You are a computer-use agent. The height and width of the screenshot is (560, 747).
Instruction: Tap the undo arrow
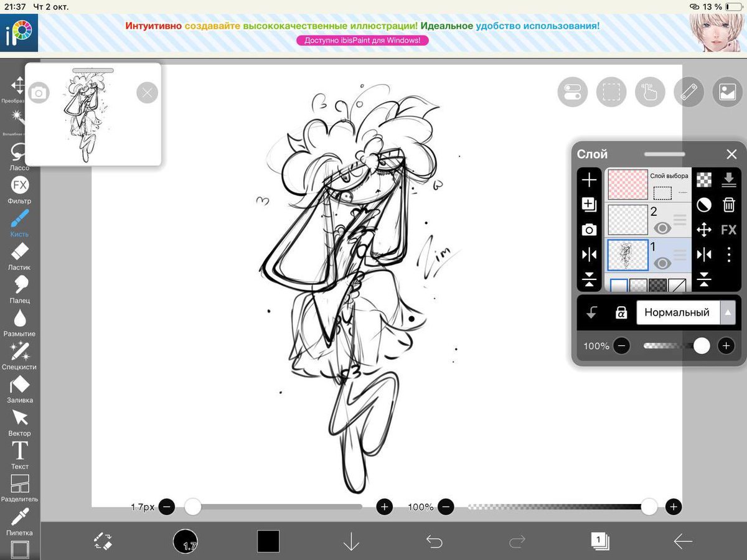coord(434,542)
